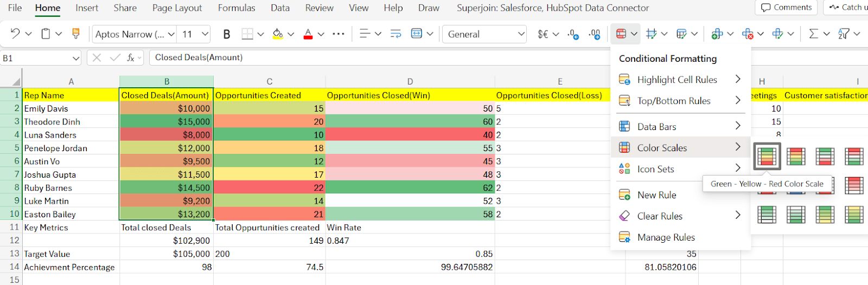Open the General number format dropdown
Viewport: 868px width, 285px height.
click(521, 34)
